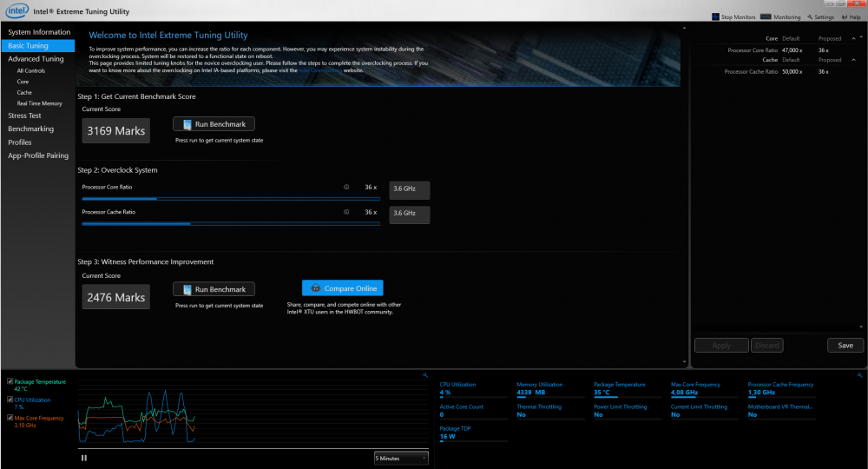Collapse the Core section in the proposed panel
This screenshot has height=469, width=868.
tap(853, 38)
